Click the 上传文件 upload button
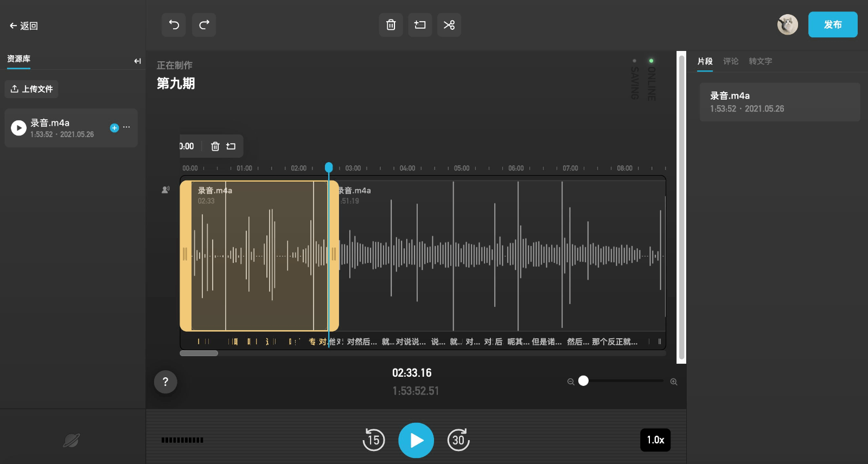The height and width of the screenshot is (464, 868). coord(31,89)
